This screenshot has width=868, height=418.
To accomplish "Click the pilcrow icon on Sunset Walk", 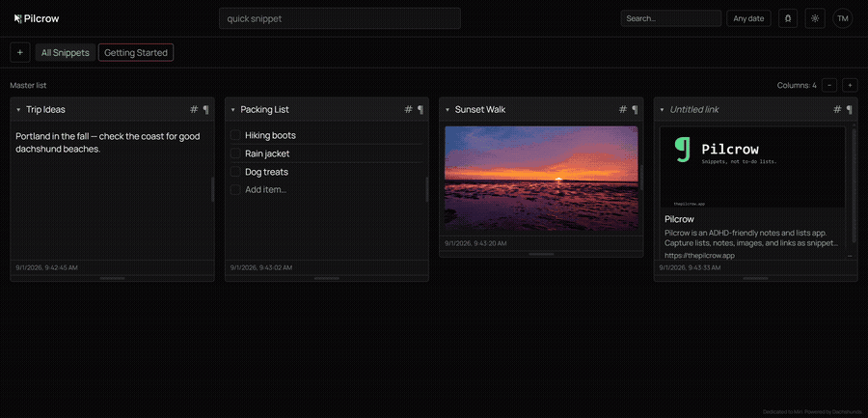I will click(635, 109).
